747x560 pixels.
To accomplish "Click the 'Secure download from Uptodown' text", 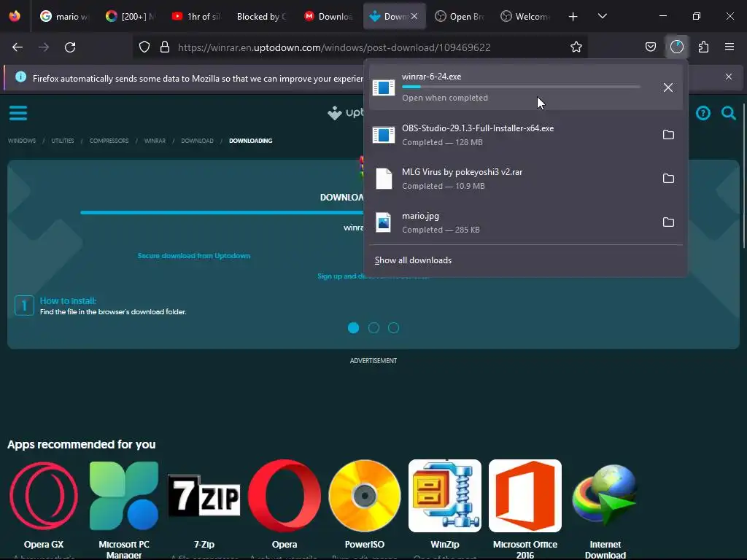I will pyautogui.click(x=194, y=256).
